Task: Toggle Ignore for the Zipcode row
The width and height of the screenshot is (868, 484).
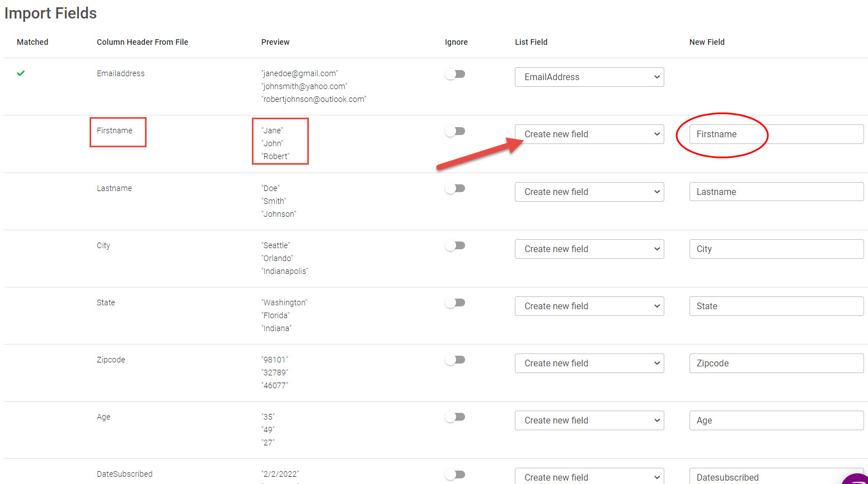Action: [x=455, y=360]
